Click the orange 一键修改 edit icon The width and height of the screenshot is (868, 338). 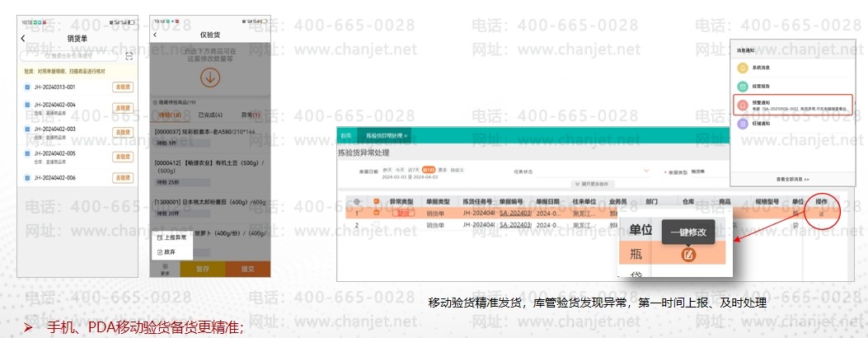688,254
